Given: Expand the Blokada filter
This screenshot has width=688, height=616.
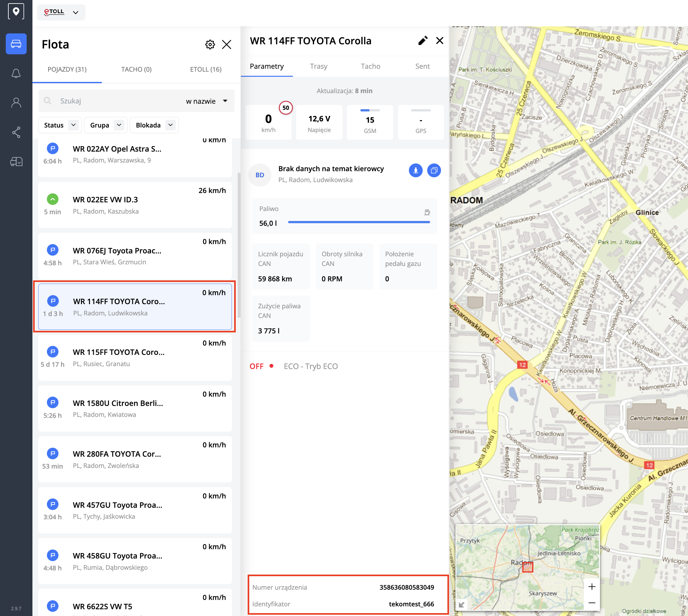Looking at the screenshot, I should point(154,125).
